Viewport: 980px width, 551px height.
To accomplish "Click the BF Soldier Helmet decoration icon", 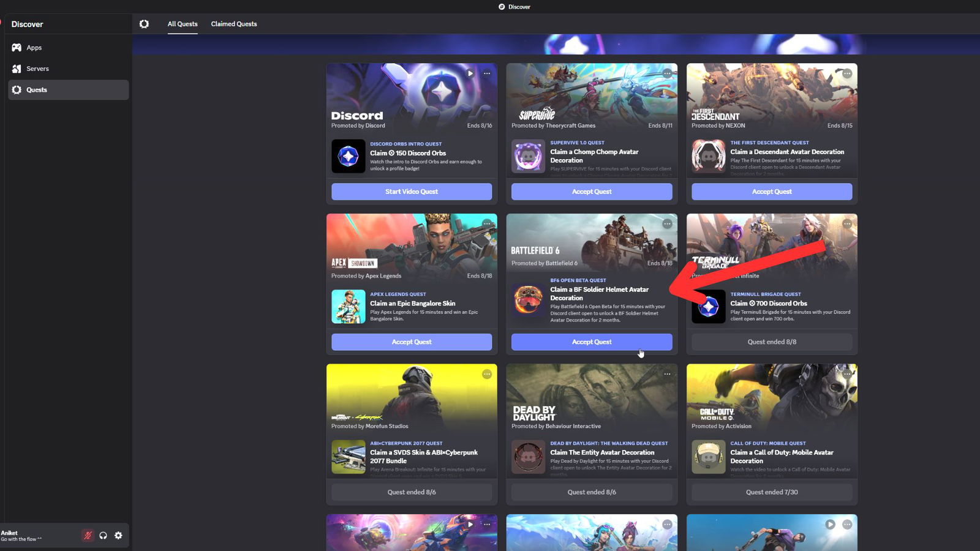I will [x=528, y=300].
